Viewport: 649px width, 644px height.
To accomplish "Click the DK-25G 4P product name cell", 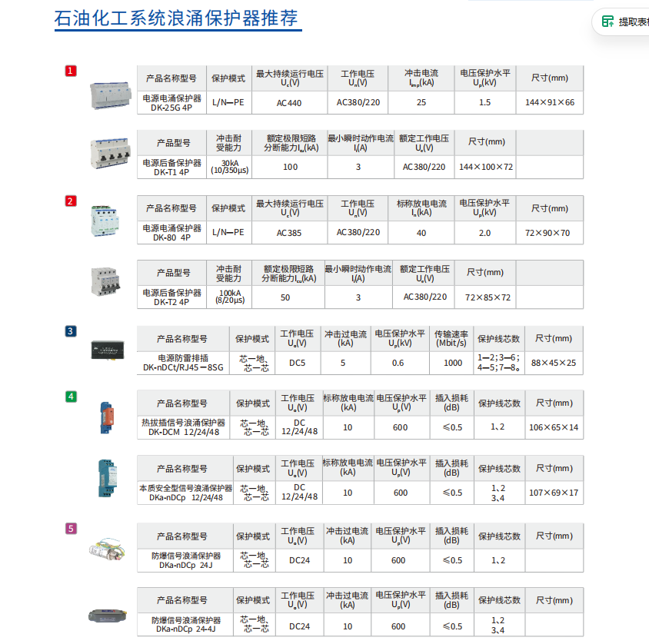I will point(171,102).
